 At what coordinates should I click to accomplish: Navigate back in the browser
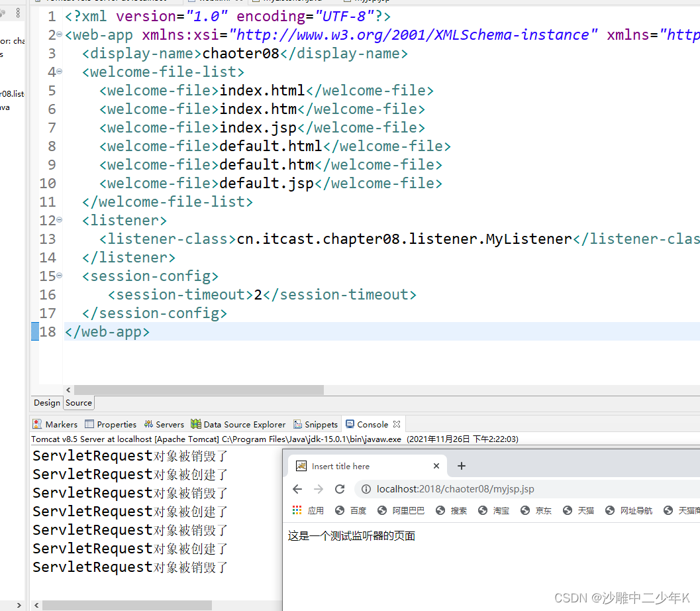coord(297,488)
